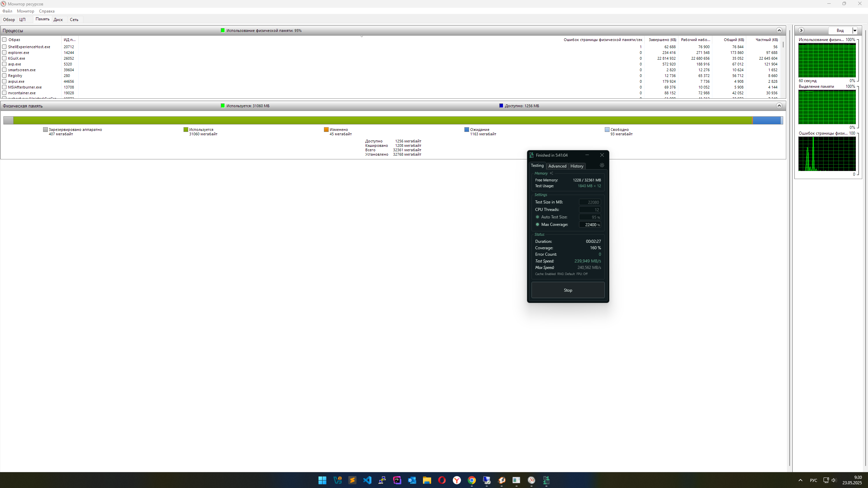The height and width of the screenshot is (488, 868).
Task: Click the Max Coverage input field
Action: point(590,225)
